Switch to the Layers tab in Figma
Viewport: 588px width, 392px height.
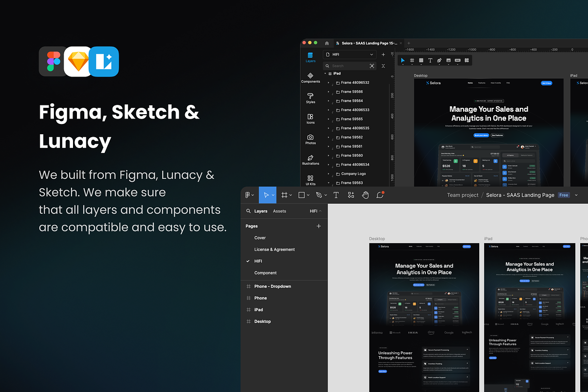click(x=261, y=211)
